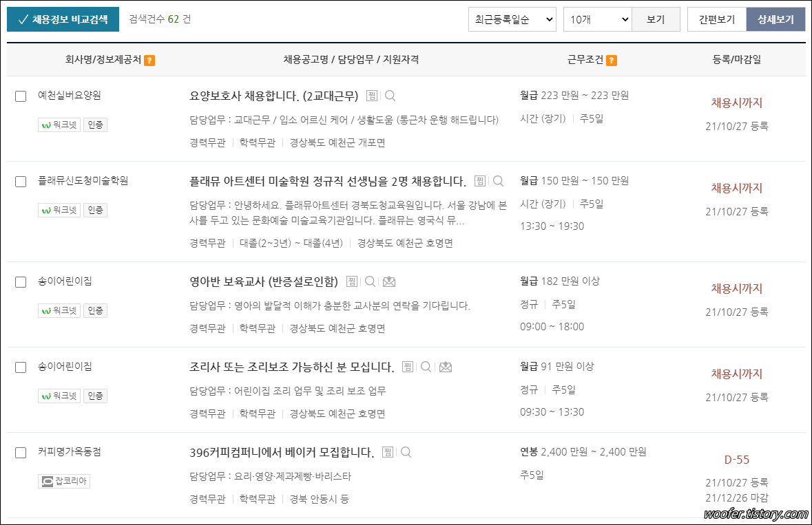This screenshot has height=525, width=812.
Task: Click email apply icon for 영아반 보육교사
Action: click(389, 281)
